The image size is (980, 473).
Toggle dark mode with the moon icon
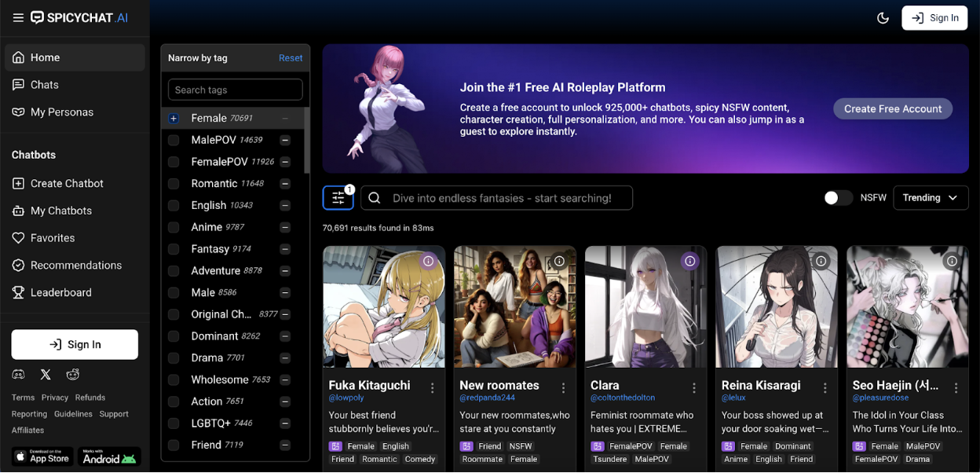click(883, 18)
